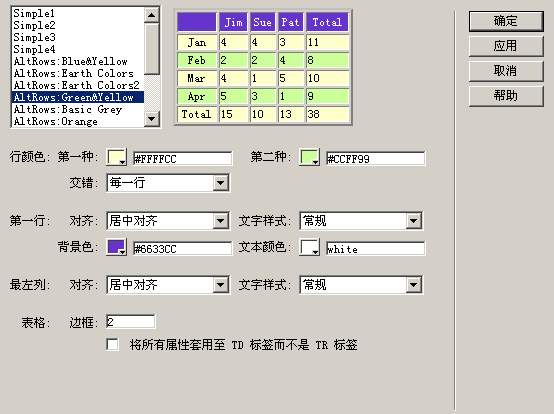Click the Pat header in preview table
The height and width of the screenshot is (414, 554).
click(x=291, y=22)
